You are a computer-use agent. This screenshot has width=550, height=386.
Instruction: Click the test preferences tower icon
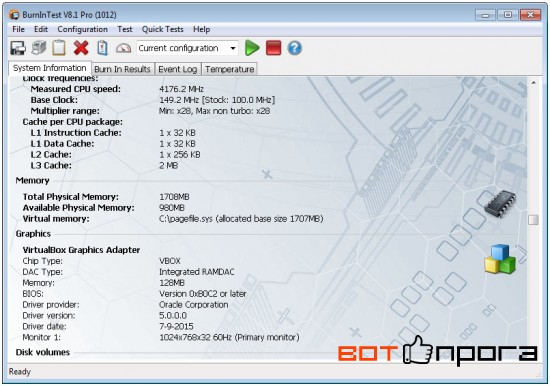(39, 48)
